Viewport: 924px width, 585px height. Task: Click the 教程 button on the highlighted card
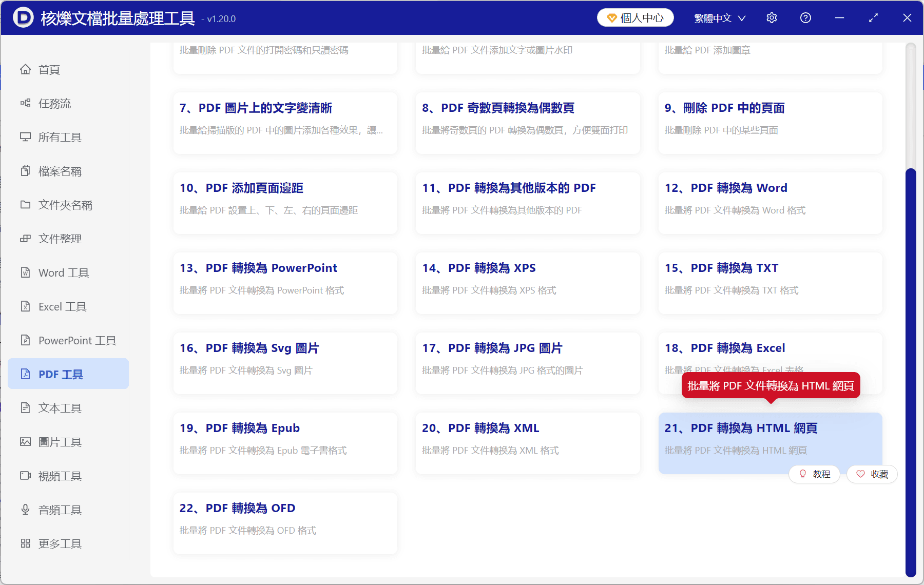[x=814, y=474]
